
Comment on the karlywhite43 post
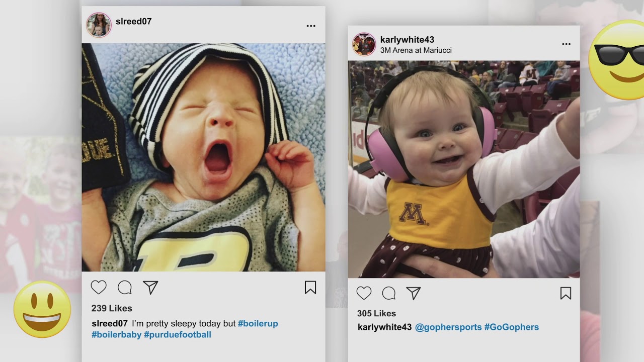[389, 293]
